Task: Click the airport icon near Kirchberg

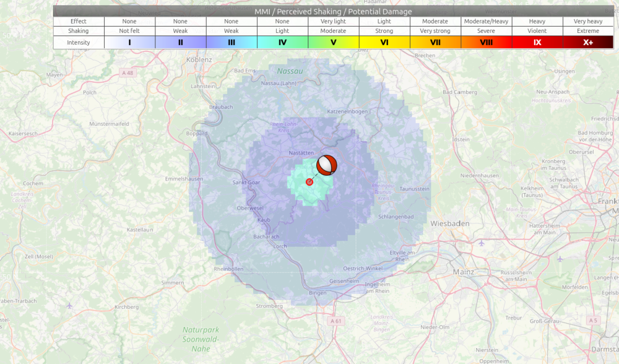Action: click(69, 306)
